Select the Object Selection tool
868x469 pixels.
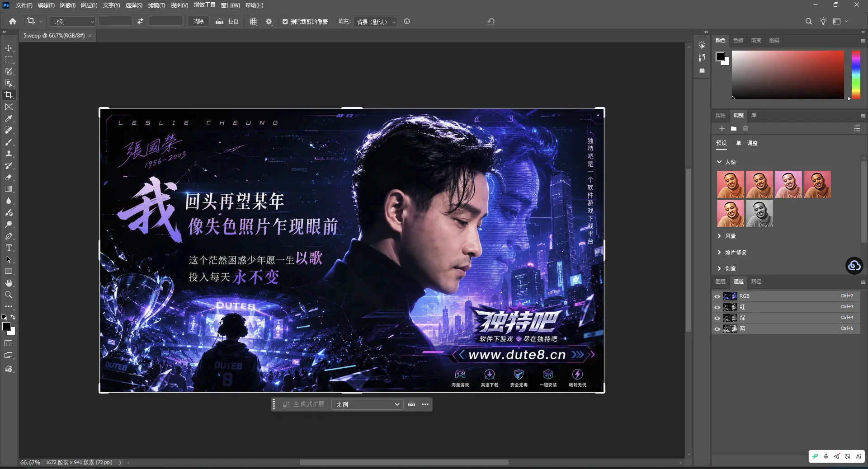[9, 83]
